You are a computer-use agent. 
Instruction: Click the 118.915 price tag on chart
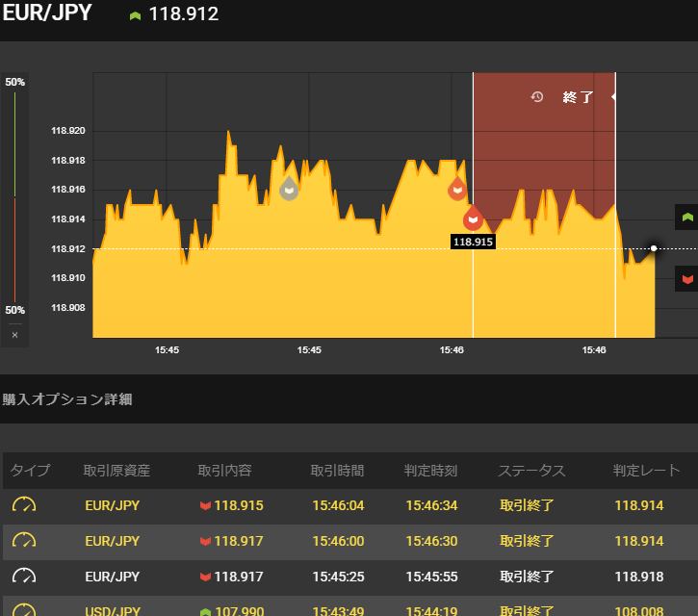pyautogui.click(x=473, y=242)
